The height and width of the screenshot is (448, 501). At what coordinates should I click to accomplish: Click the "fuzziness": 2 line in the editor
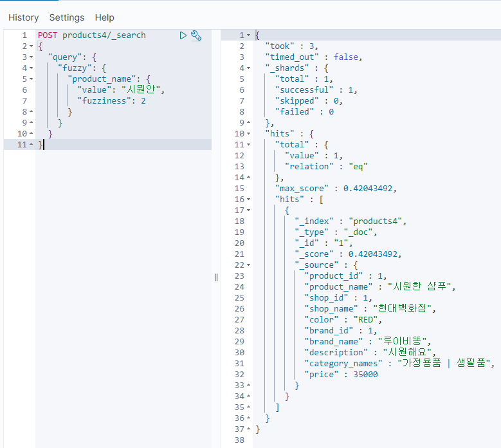point(111,101)
